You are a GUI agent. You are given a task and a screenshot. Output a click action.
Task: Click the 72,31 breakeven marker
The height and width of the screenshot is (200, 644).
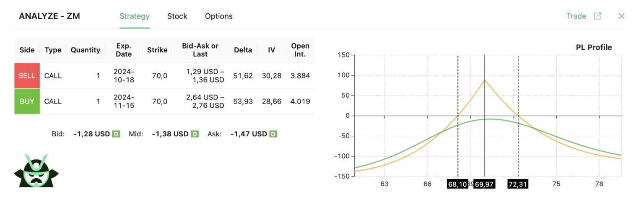518,184
